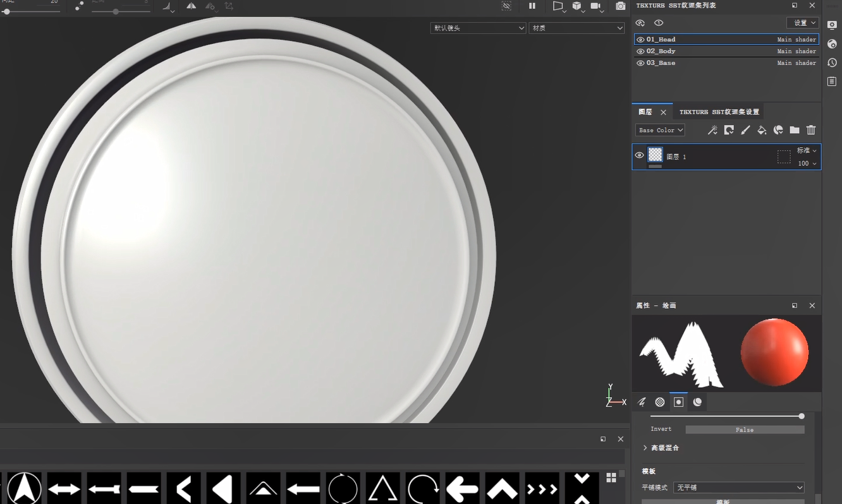Click the delete layer trash icon
This screenshot has height=504, width=842.
click(811, 129)
